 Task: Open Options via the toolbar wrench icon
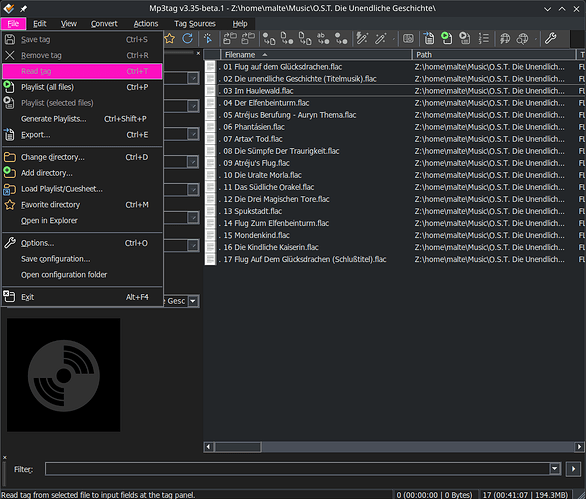coord(550,38)
